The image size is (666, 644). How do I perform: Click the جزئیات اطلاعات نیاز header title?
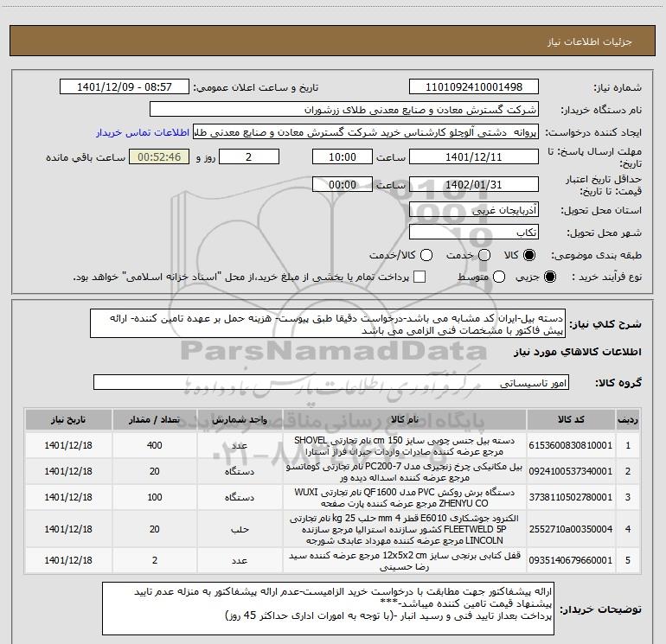(590, 41)
